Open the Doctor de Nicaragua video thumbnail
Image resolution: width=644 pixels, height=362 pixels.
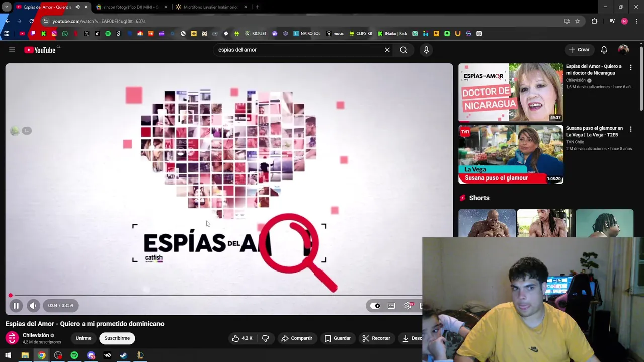pos(511,93)
